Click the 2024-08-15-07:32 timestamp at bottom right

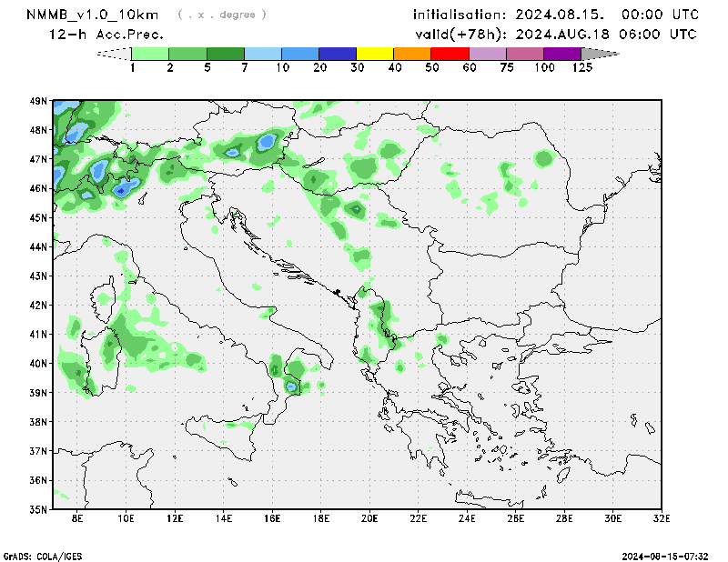[671, 555]
